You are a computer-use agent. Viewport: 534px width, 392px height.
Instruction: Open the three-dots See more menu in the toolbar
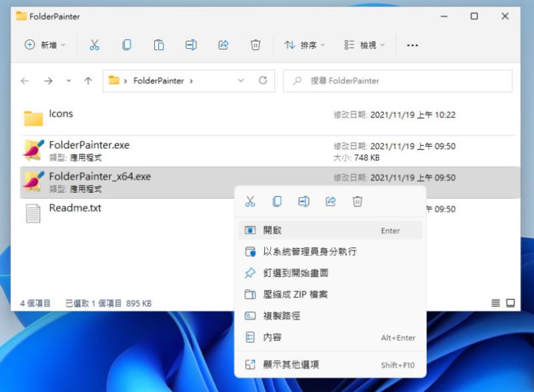point(412,45)
